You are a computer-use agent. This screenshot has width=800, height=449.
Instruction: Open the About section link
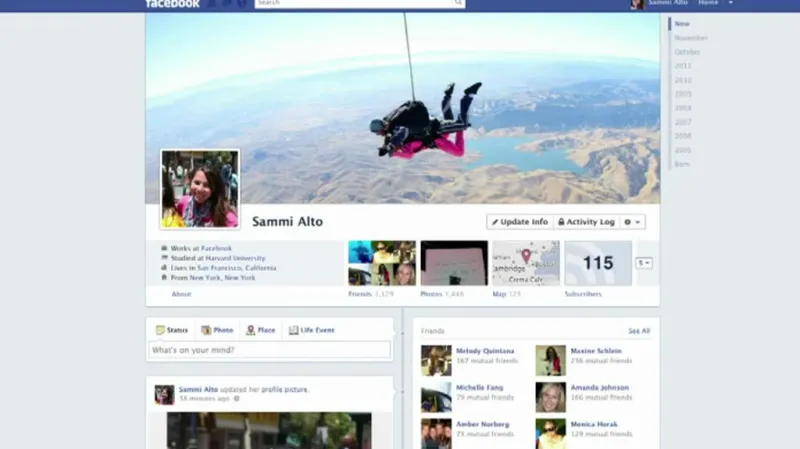point(181,294)
